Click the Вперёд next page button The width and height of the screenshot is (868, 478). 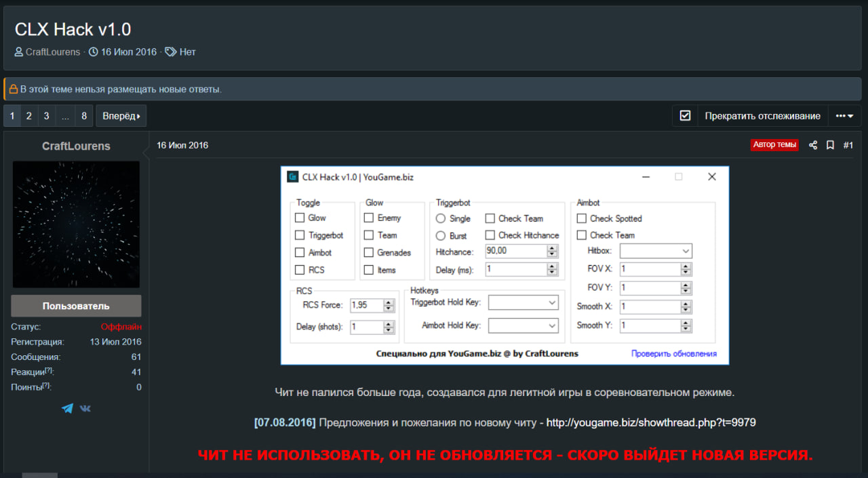121,116
